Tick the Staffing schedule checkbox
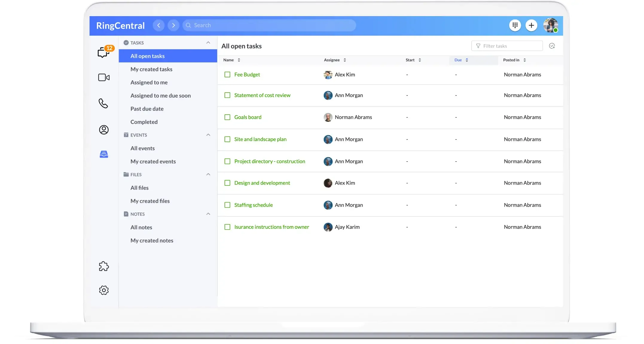 pyautogui.click(x=227, y=205)
